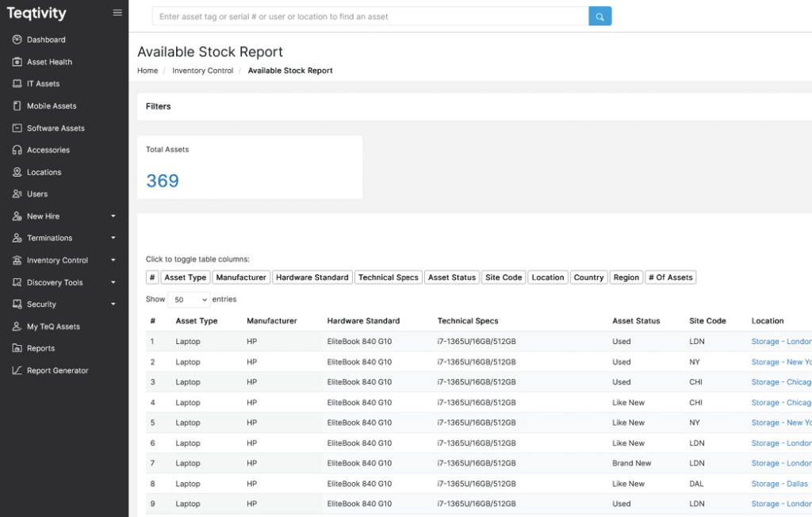Viewport: 812px width, 517px height.
Task: Toggle the Asset Type column visibility
Action: click(186, 278)
